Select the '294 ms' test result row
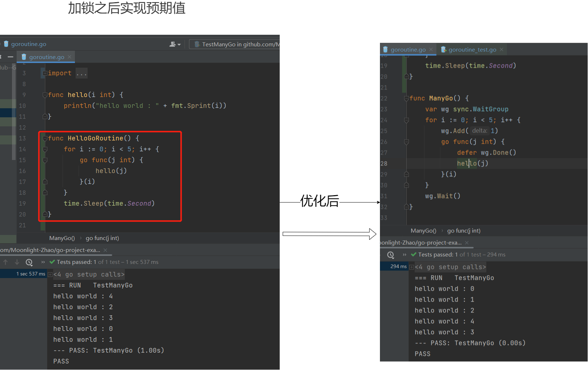This screenshot has width=588, height=370. click(x=394, y=266)
